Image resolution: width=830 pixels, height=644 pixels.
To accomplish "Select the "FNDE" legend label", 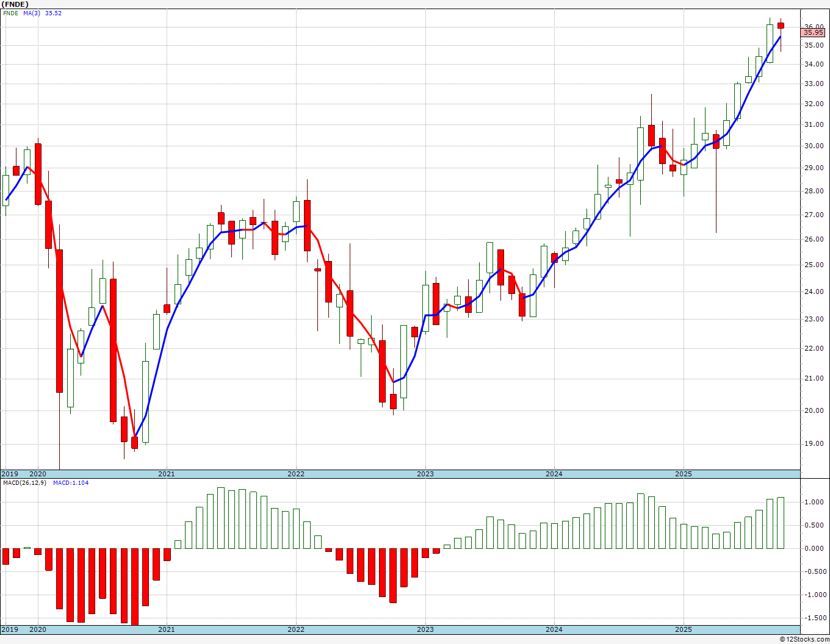I will [x=10, y=13].
